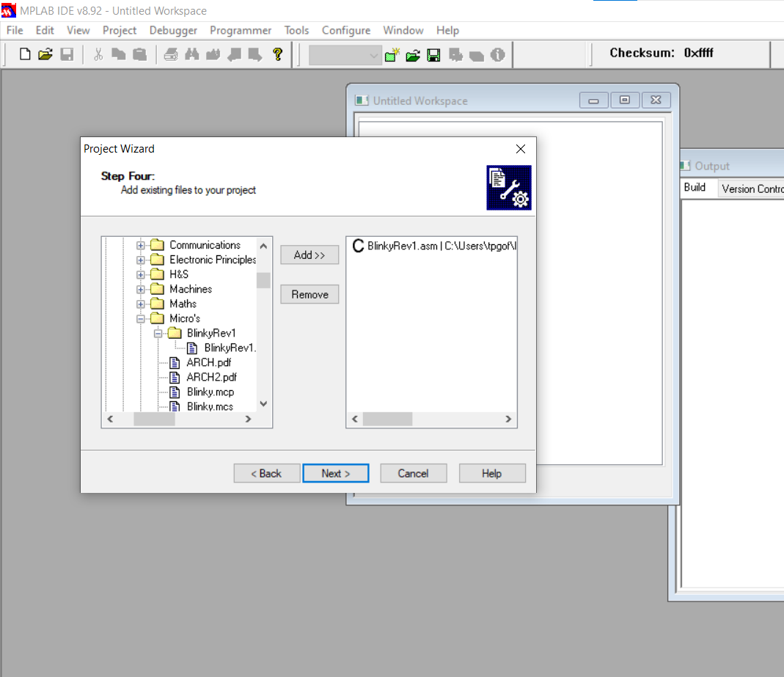
Task: Select the Maths folder in the tree
Action: (x=183, y=304)
